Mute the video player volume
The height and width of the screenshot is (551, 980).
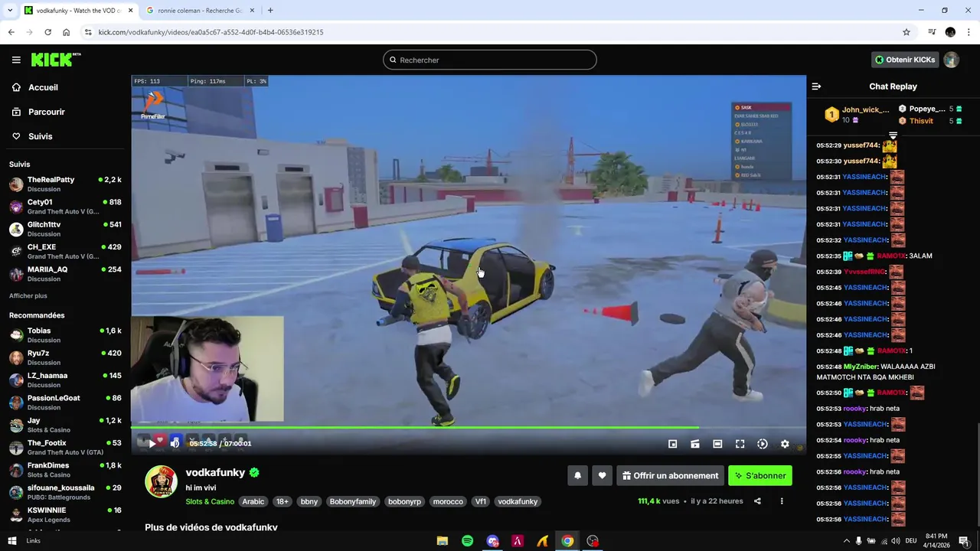[175, 443]
